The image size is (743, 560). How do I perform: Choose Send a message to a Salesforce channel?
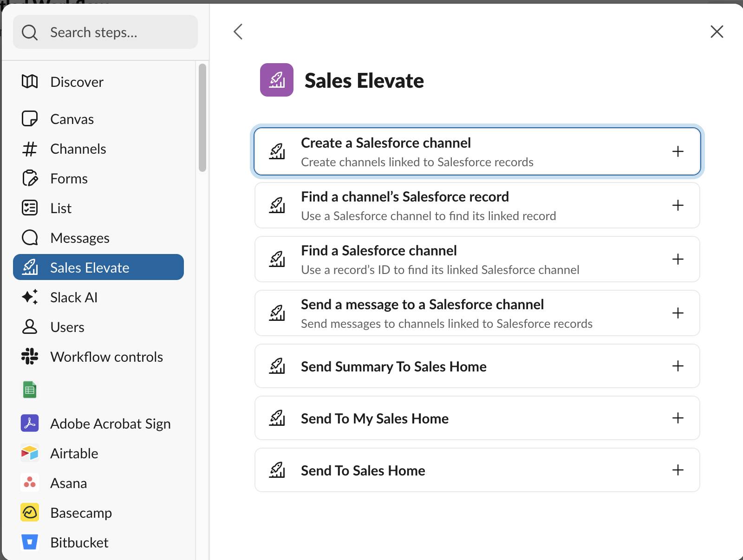point(477,313)
